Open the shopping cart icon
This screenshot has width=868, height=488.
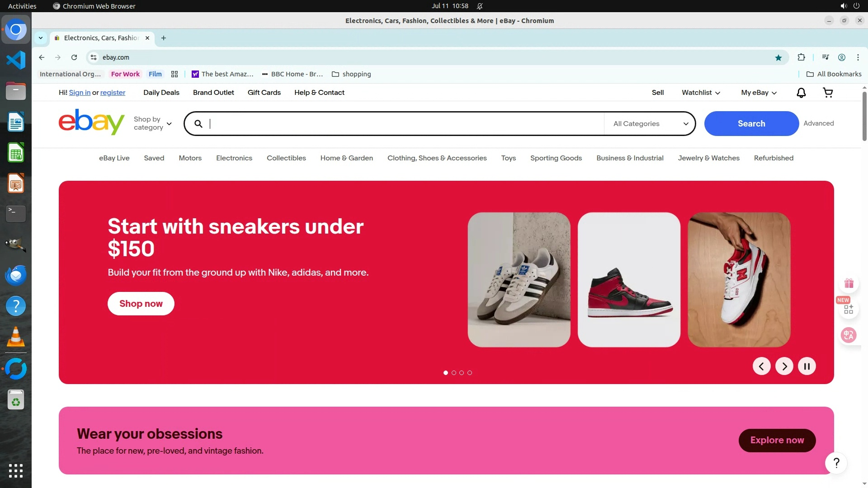tap(828, 93)
